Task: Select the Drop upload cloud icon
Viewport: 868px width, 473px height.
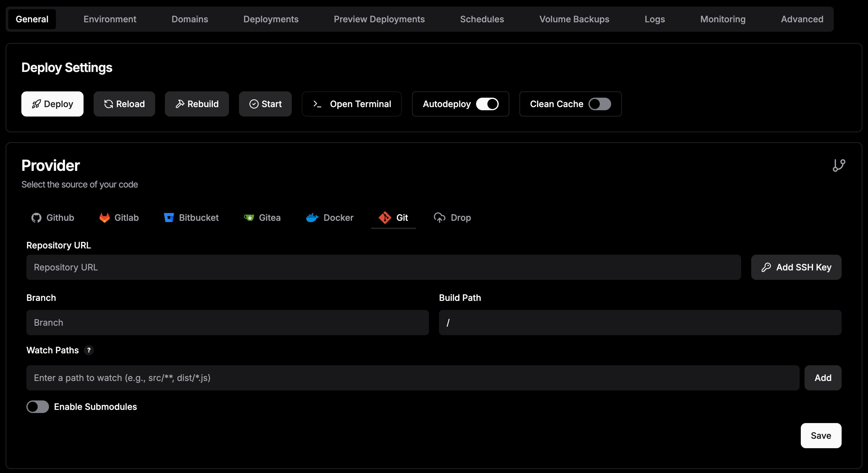Action: [439, 218]
